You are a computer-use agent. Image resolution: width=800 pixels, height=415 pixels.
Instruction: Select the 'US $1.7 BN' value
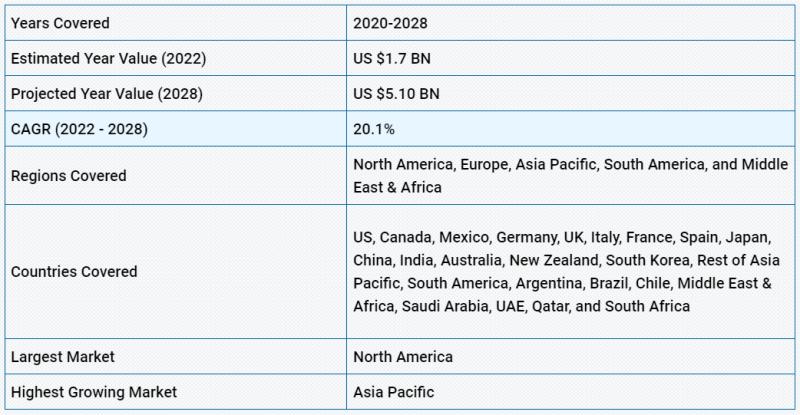click(x=394, y=58)
